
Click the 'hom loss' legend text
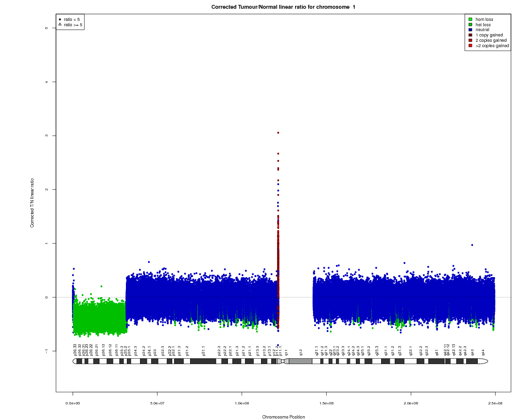tap(484, 19)
